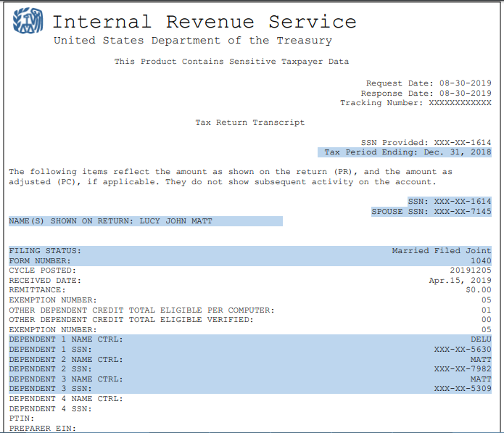Click the DEPENDENT 4 NAME CTRL label
This screenshot has height=433, width=504.
click(x=65, y=399)
